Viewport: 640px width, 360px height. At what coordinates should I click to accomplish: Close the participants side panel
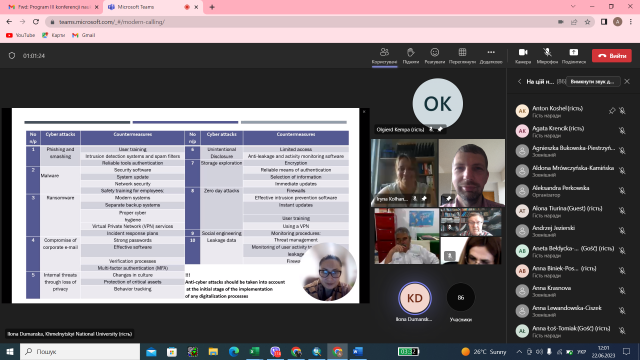pos(627,82)
